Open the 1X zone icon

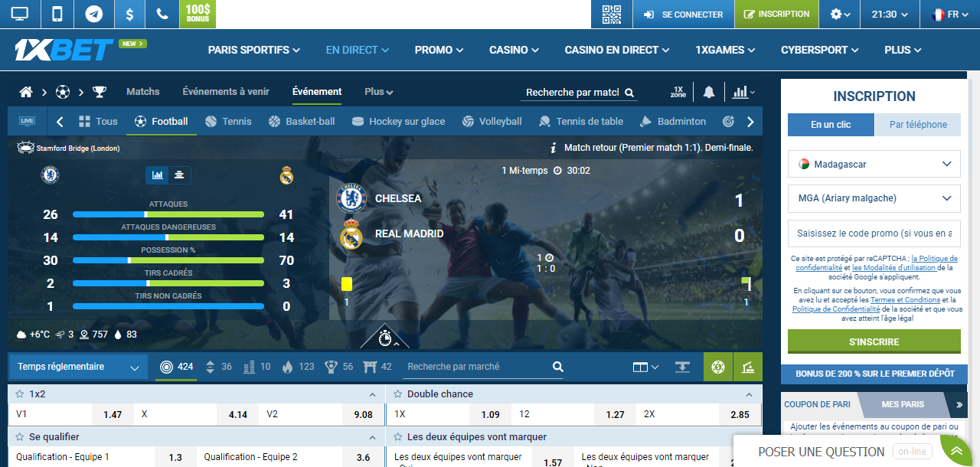click(x=678, y=92)
